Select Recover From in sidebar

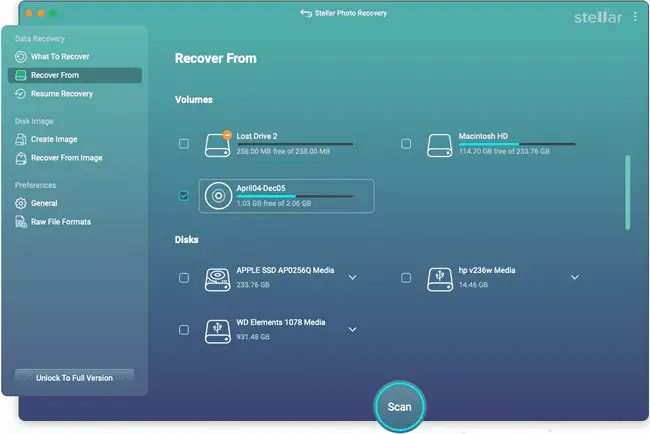click(75, 75)
